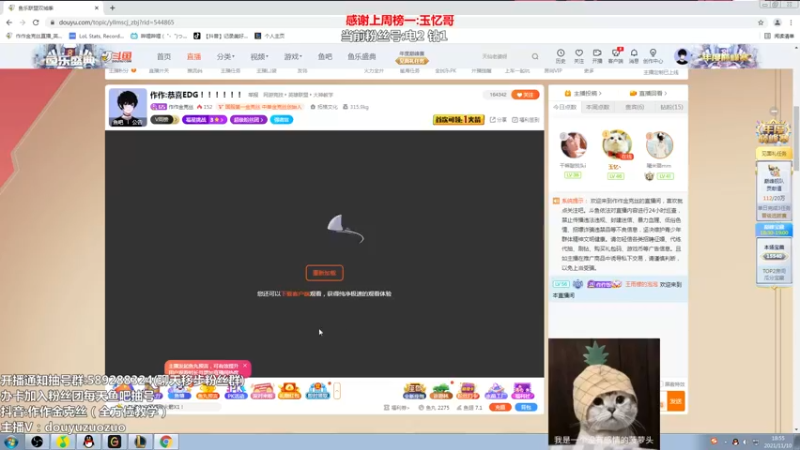Click the search magnifier icon
The image size is (800, 450).
click(535, 57)
